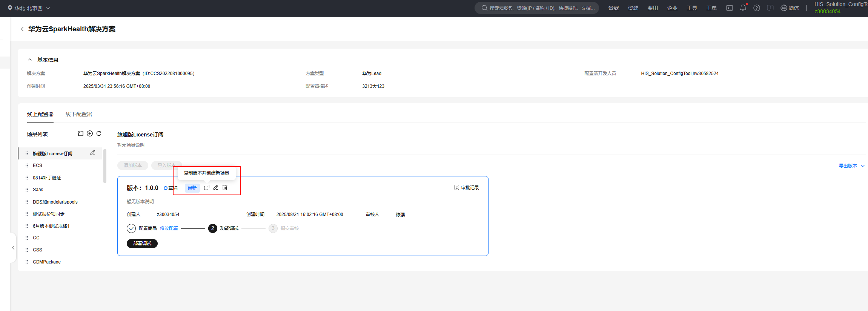Open the 华北-北京四 region dropdown

pyautogui.click(x=29, y=8)
